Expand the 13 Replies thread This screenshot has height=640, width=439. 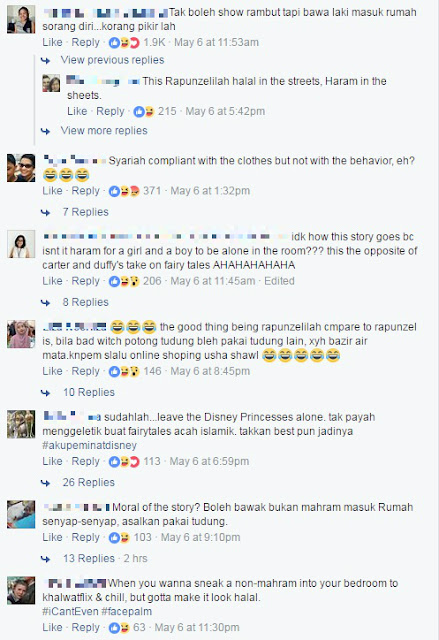point(89,558)
